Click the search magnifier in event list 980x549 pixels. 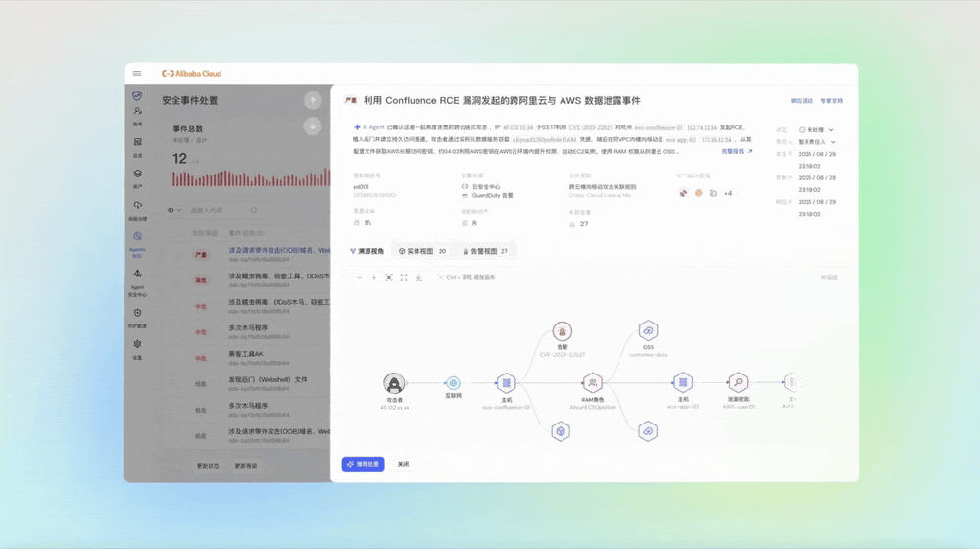[254, 210]
